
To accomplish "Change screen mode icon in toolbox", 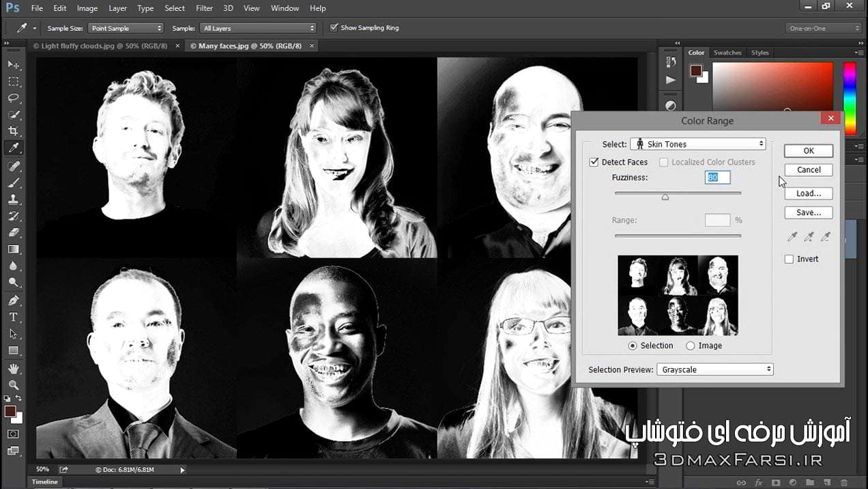I will 14,451.
